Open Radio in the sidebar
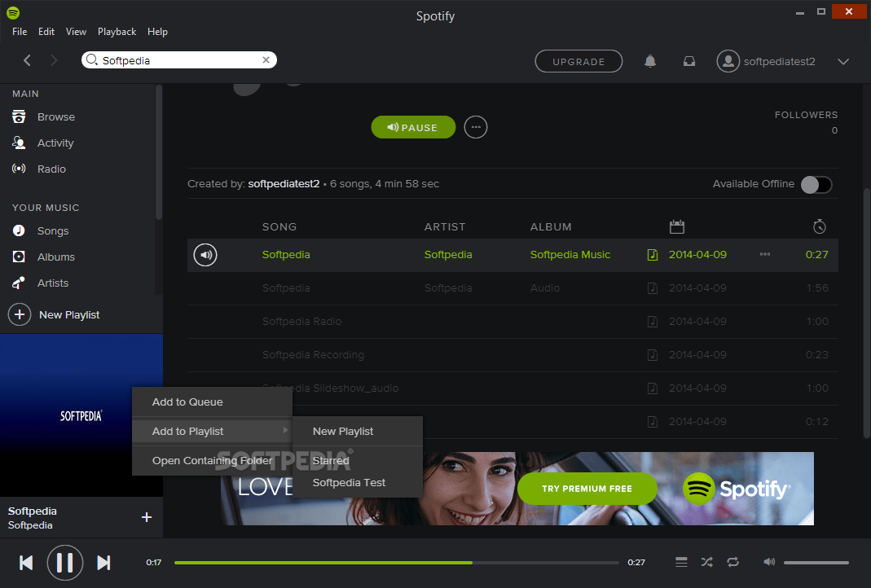Screen dimensions: 871x588 coord(39,169)
